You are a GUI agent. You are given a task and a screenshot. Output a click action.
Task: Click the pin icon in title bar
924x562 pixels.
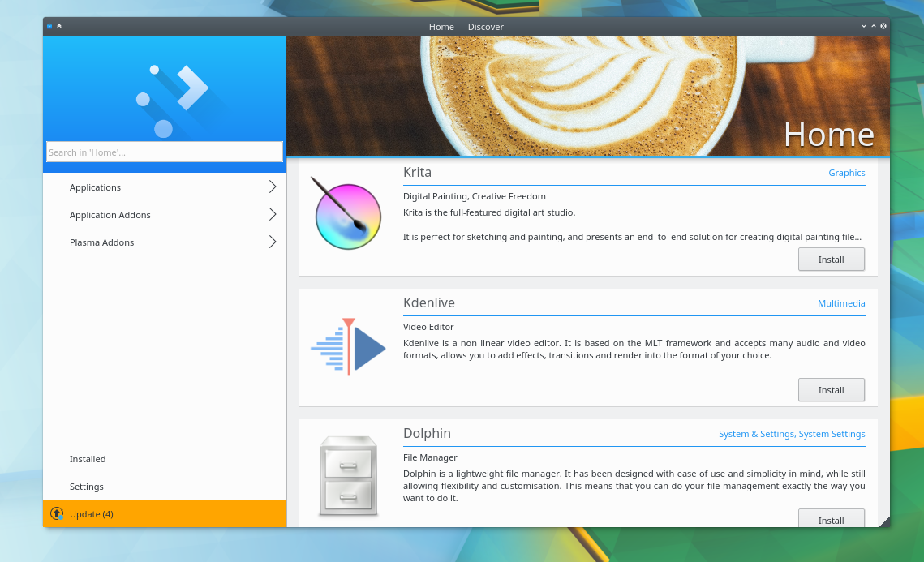point(59,26)
